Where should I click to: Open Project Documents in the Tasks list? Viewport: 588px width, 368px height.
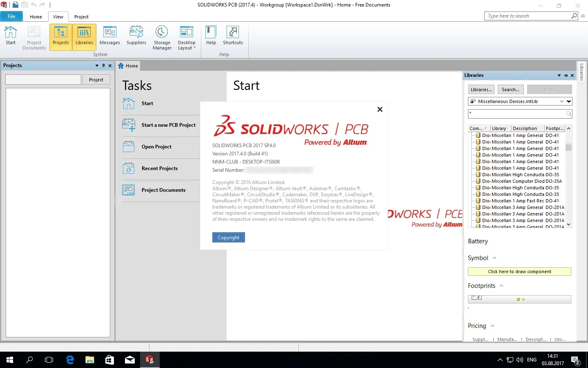[x=163, y=190]
